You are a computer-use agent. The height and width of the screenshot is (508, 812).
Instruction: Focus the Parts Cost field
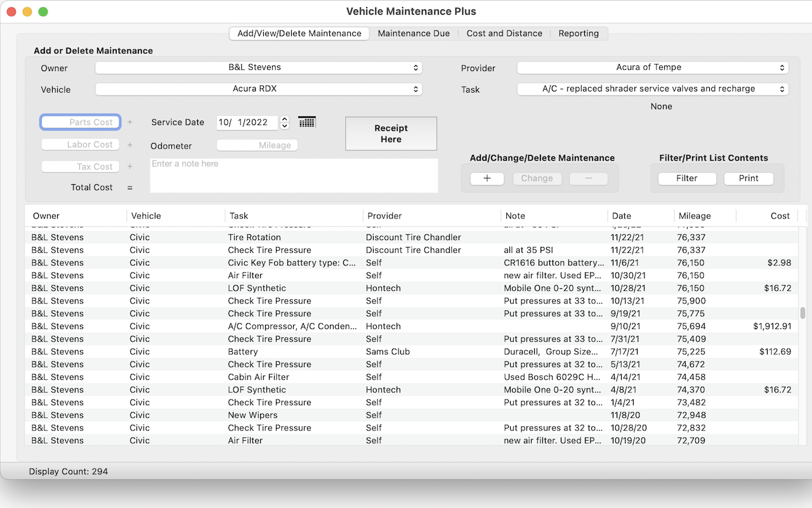[81, 122]
